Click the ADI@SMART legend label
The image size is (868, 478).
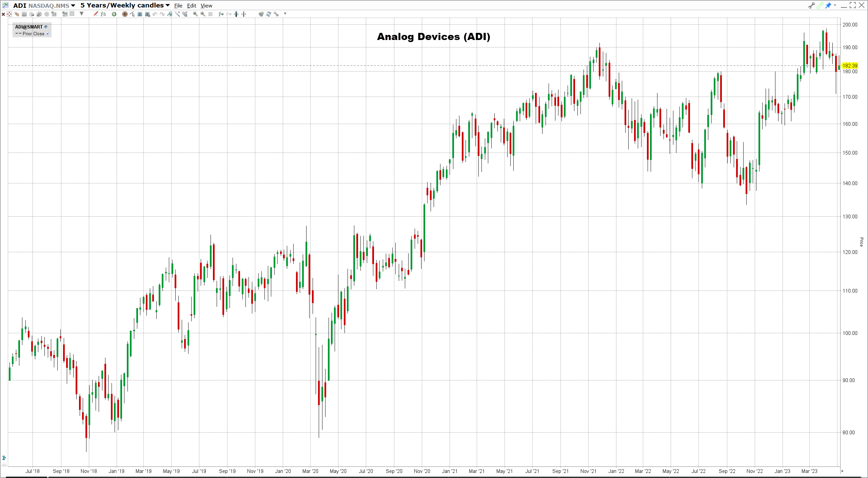pos(29,27)
